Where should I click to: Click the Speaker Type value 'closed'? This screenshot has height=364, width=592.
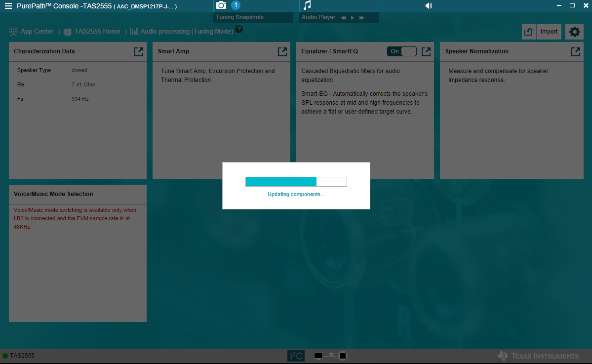pyautogui.click(x=79, y=70)
